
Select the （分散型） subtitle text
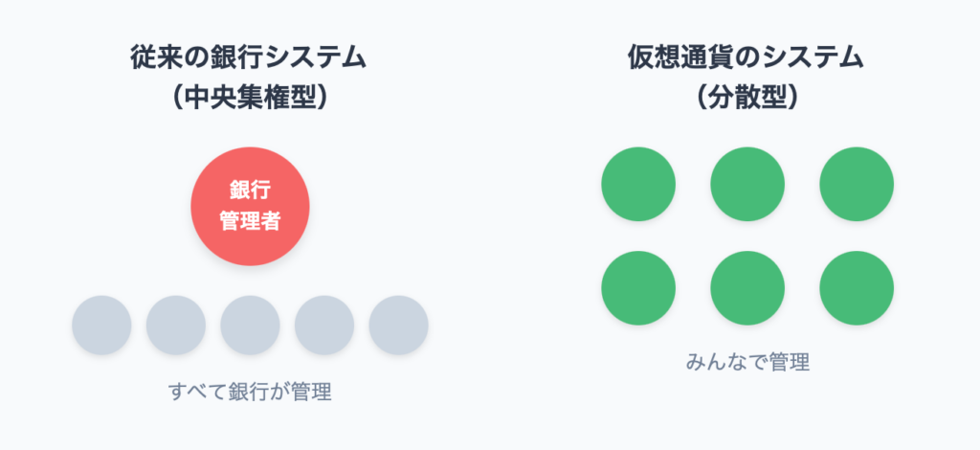coord(747,98)
